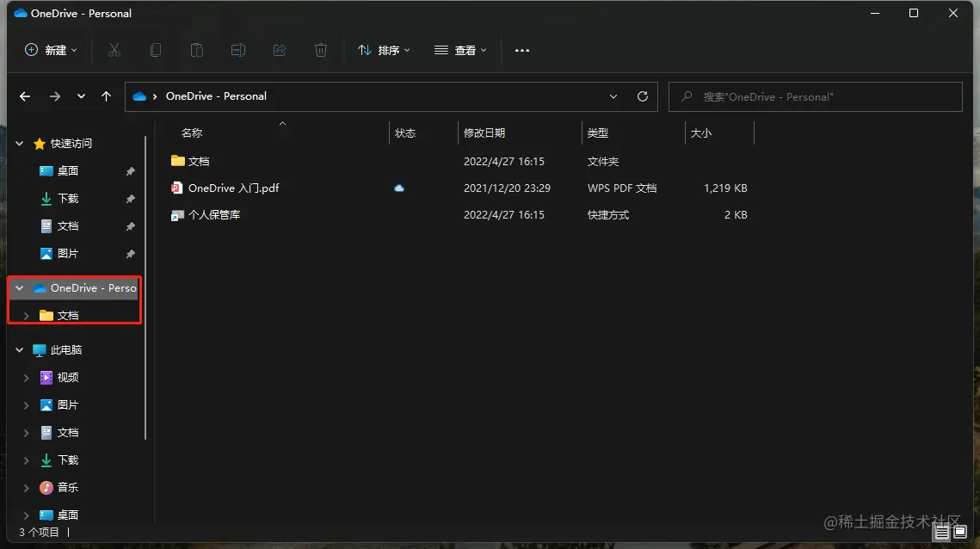Open the 查看 view dropdown
Viewport: 980px width, 549px height.
[460, 50]
